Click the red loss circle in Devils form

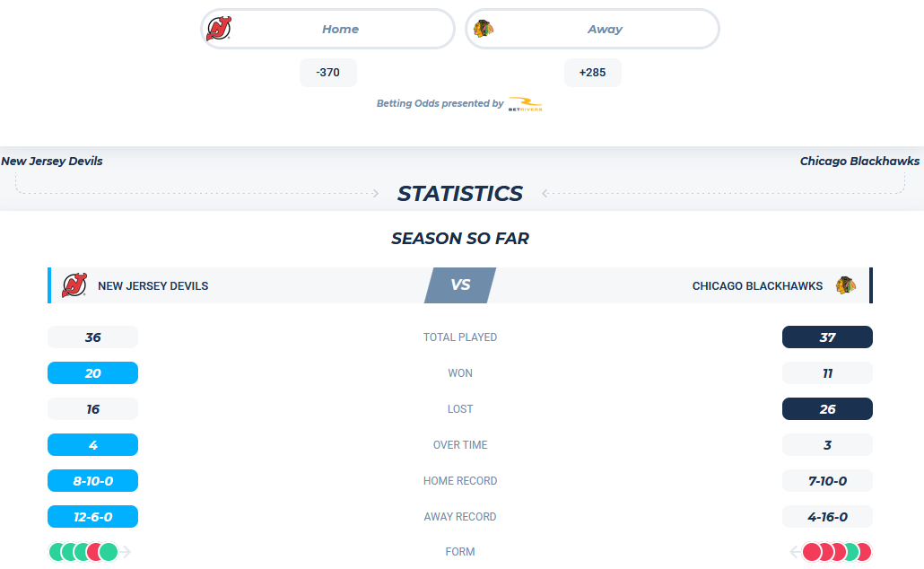coord(94,552)
